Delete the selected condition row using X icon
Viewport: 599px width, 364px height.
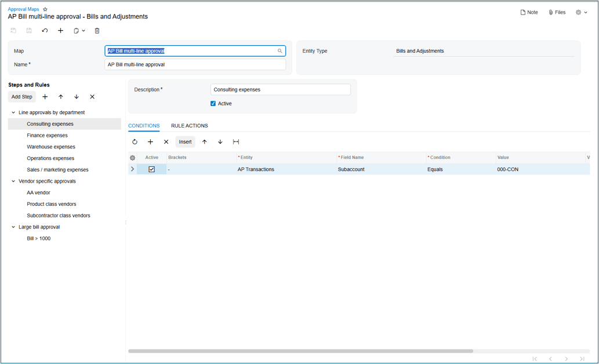pyautogui.click(x=166, y=141)
